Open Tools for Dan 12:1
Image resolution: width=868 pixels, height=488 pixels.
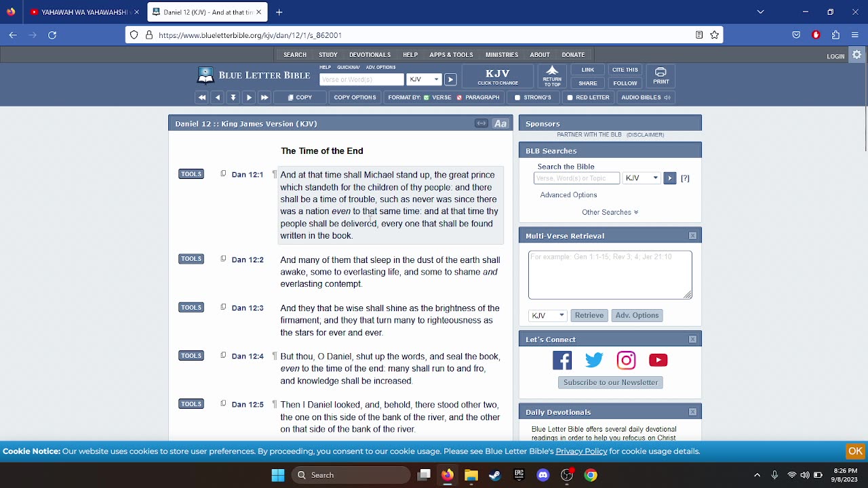point(191,174)
